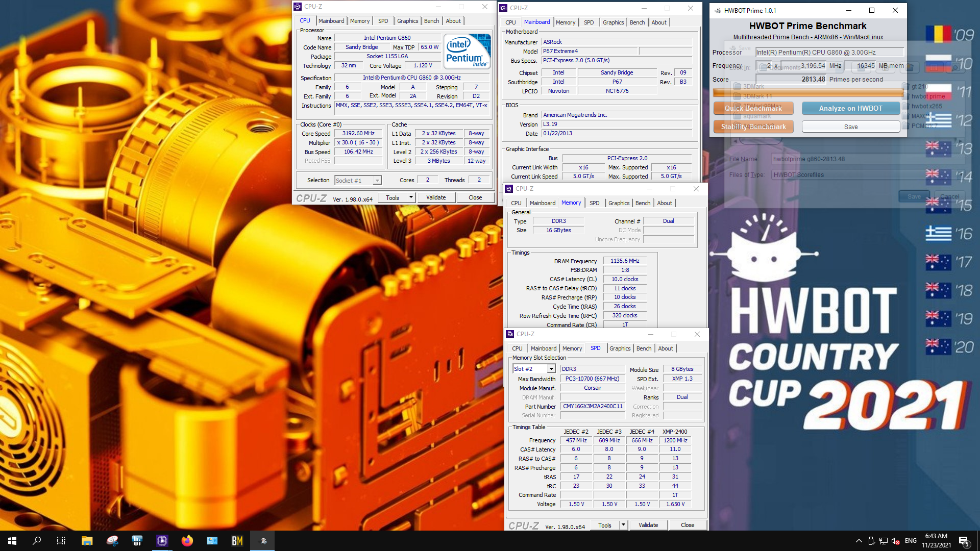Click CPU-Z title icon in the SPD window
The image size is (980, 551).
[x=510, y=334]
